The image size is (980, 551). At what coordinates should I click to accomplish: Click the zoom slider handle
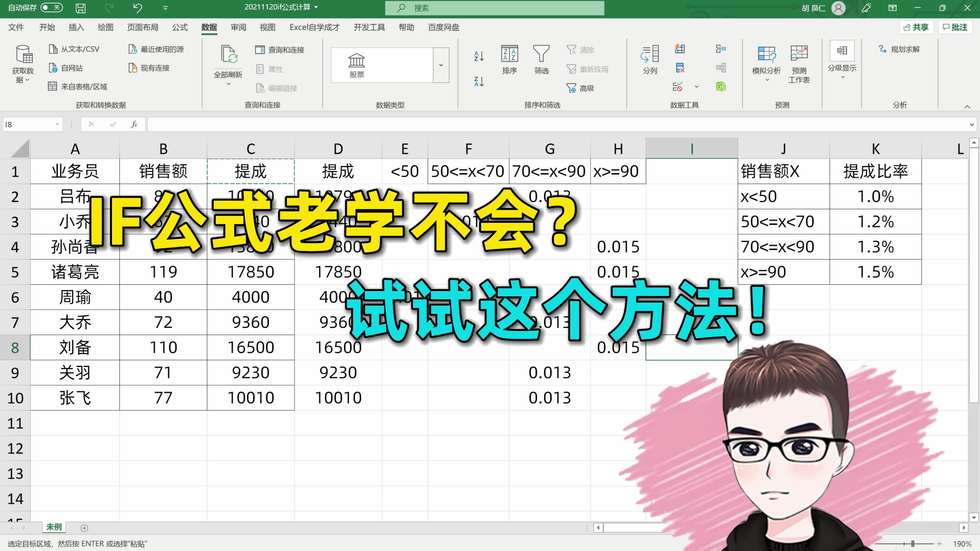(x=912, y=544)
